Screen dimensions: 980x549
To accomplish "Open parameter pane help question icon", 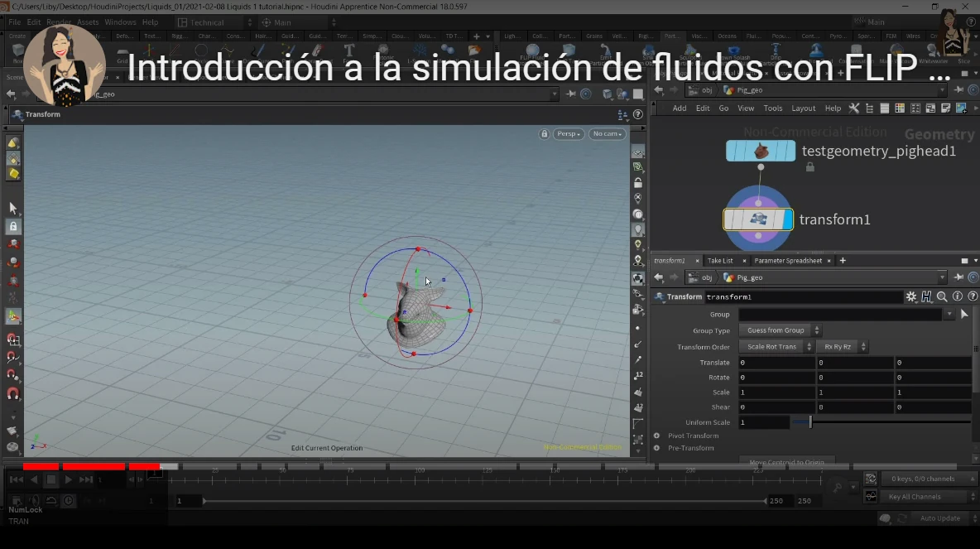I will (x=973, y=297).
